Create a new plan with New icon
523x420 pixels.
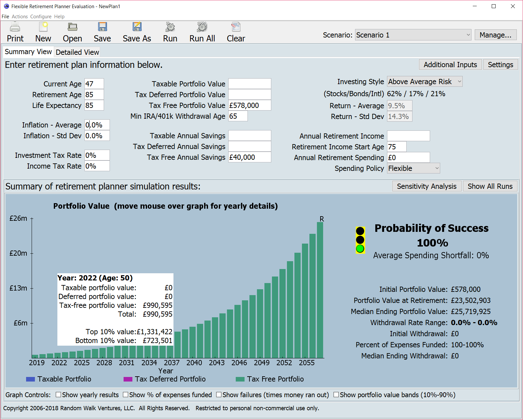pyautogui.click(x=43, y=27)
